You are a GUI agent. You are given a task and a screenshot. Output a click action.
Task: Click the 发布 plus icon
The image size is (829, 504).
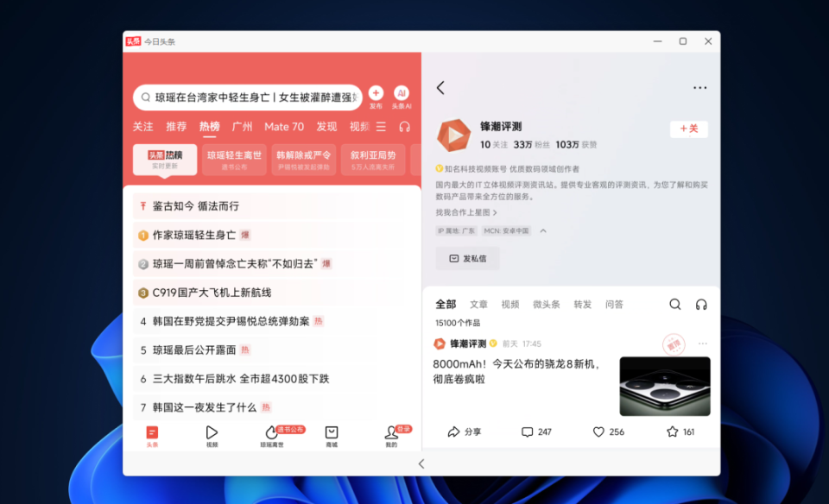tap(376, 93)
